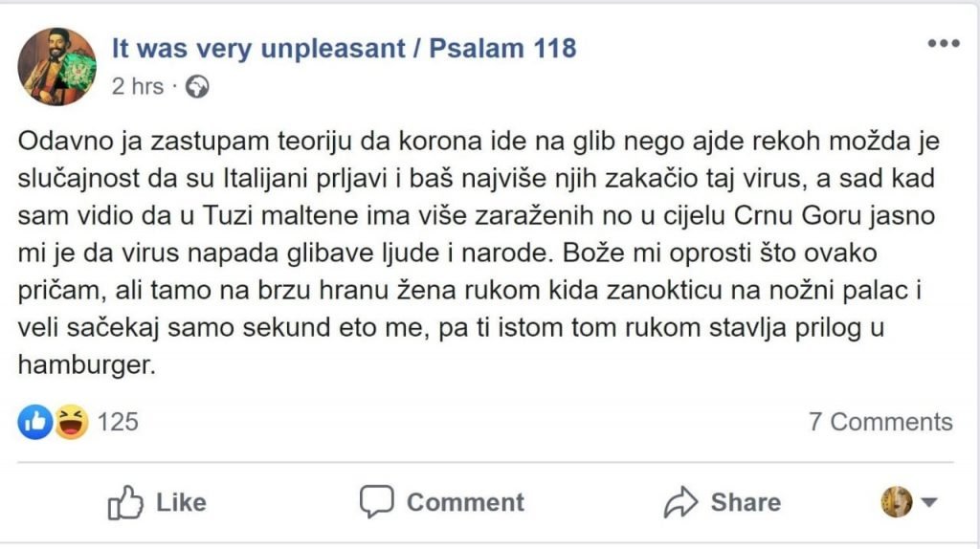Click the outlined thumbs-up Like icon
980x549 pixels.
[x=125, y=502]
